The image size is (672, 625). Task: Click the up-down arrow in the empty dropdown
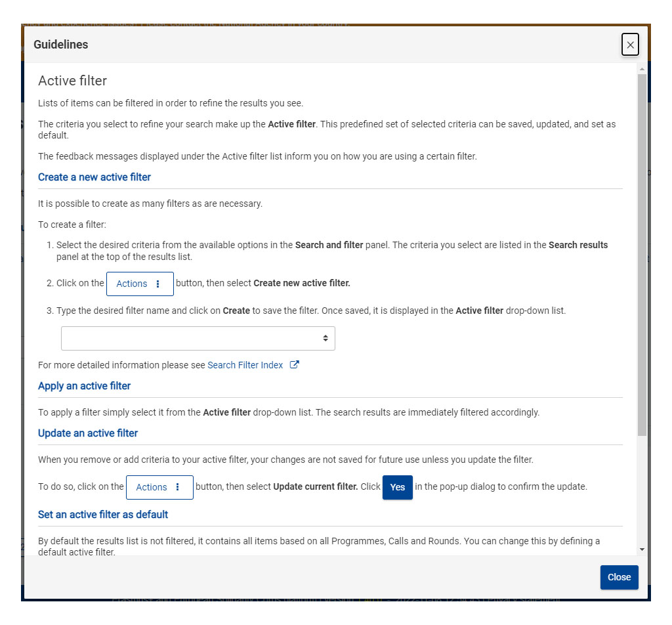[x=325, y=338]
